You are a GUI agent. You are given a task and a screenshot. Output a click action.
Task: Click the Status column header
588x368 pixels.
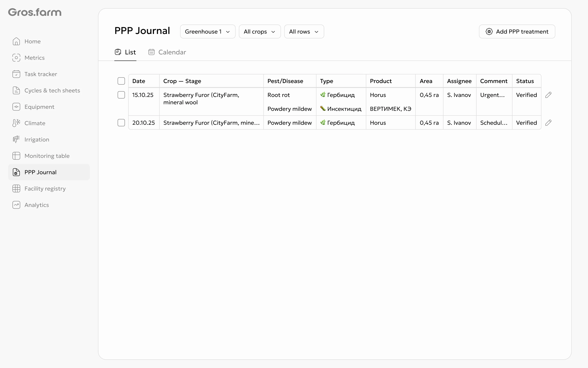click(527, 81)
